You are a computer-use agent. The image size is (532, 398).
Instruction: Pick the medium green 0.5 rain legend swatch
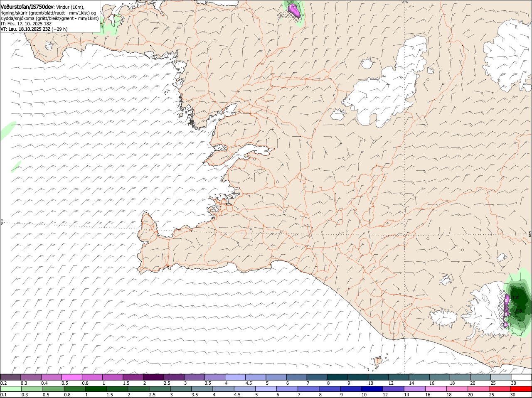pos(53,389)
